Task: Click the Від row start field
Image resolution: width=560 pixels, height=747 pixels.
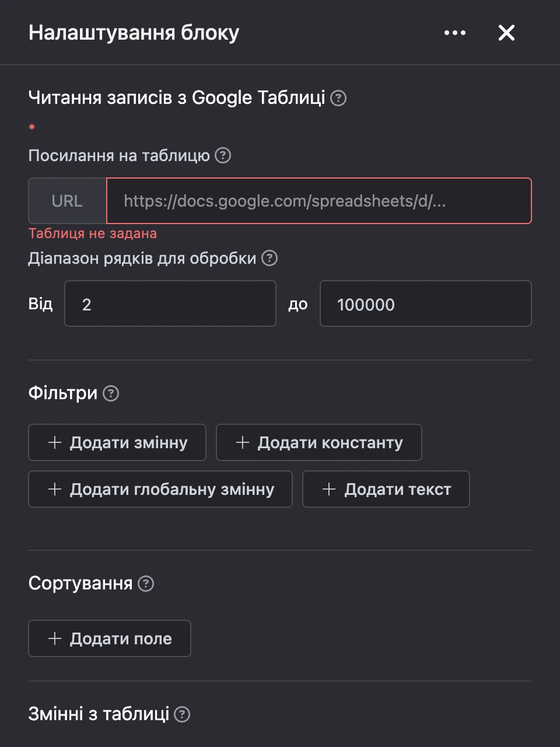Action: point(170,303)
